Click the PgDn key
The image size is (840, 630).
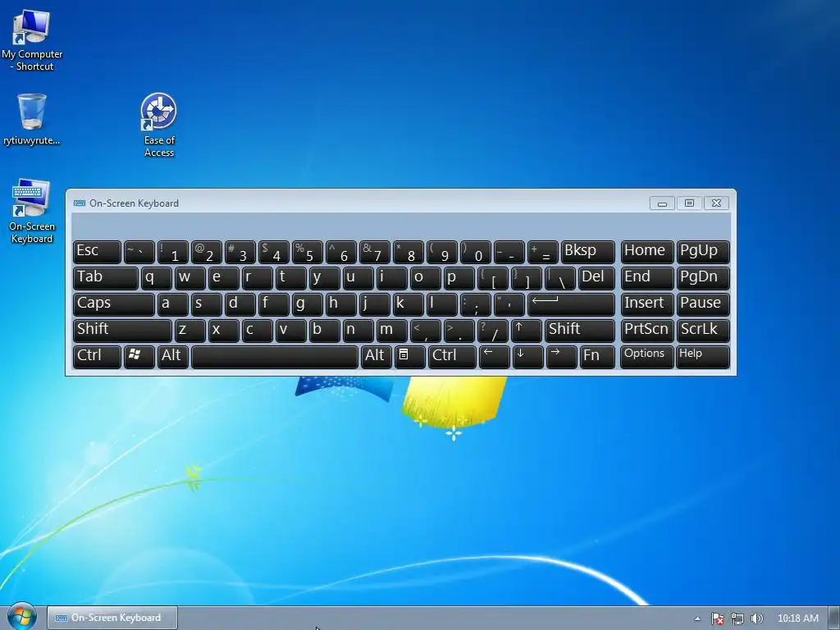[703, 277]
